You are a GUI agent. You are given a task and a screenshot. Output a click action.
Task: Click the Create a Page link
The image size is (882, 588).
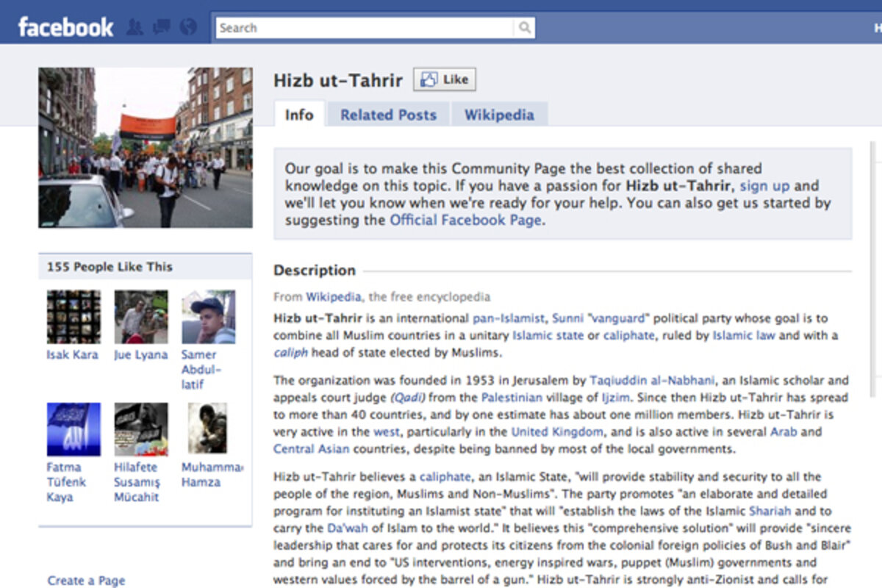coord(87,581)
